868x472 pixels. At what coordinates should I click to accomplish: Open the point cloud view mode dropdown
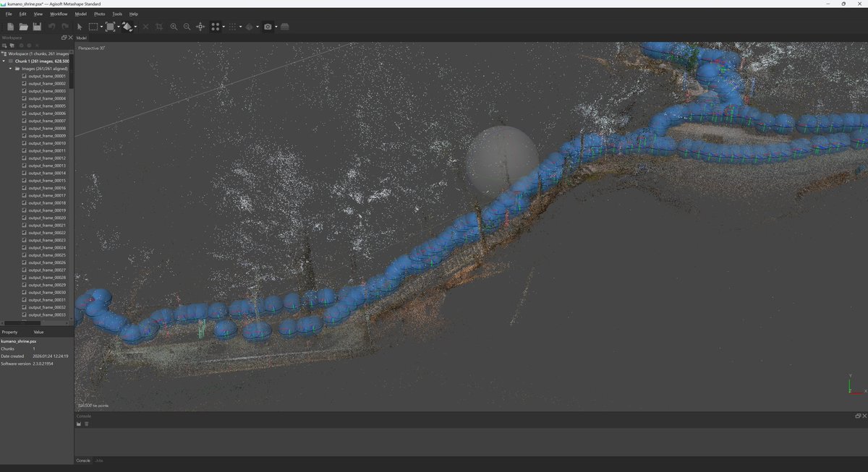click(224, 27)
